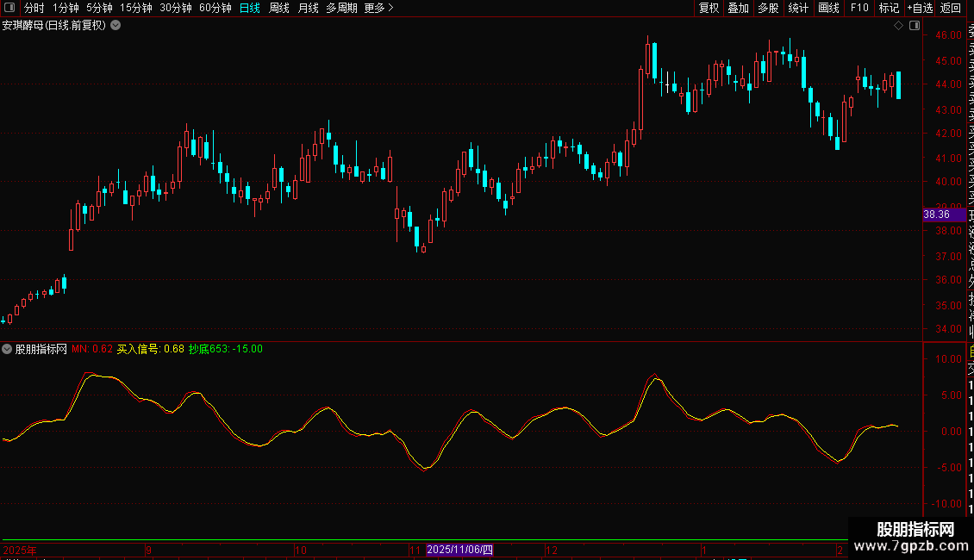Add stock via +自选 button
The width and height of the screenshot is (974, 560).
(920, 8)
